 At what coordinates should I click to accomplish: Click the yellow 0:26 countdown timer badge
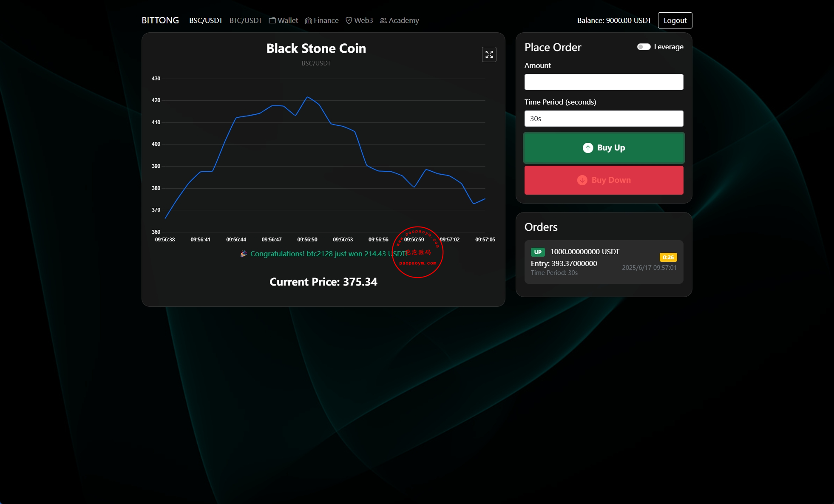point(668,257)
